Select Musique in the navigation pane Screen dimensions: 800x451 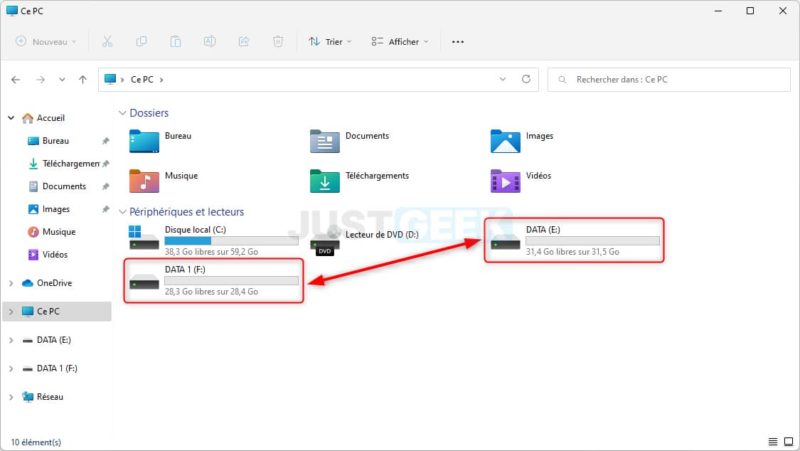(x=59, y=232)
